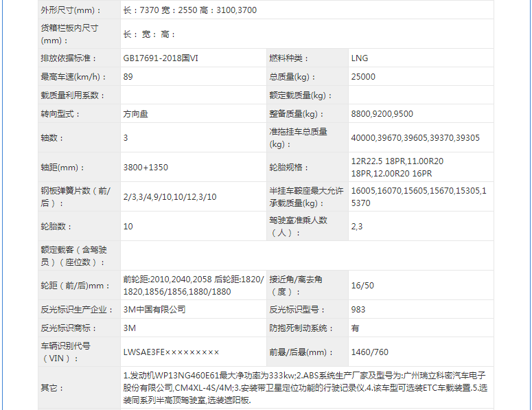Click the 转向型式 label

(x=60, y=114)
